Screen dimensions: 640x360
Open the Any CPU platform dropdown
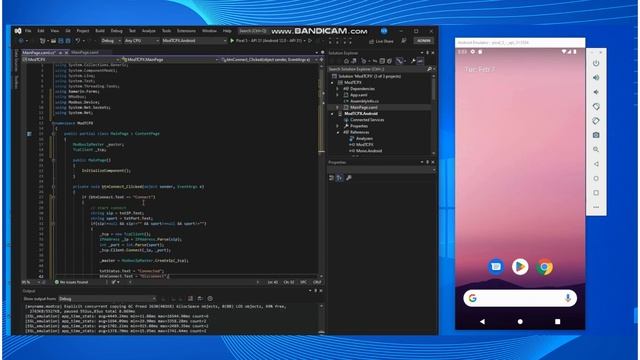[141, 41]
